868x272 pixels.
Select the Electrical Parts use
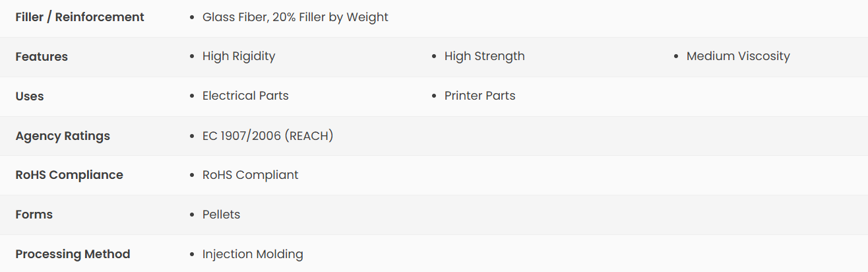coord(245,96)
